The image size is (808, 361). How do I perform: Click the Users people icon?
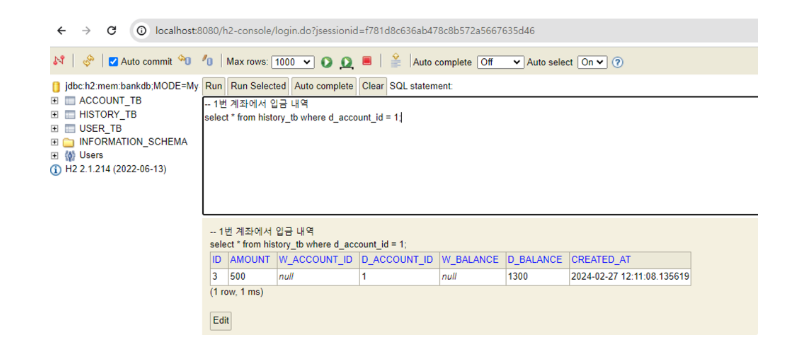[x=70, y=155]
